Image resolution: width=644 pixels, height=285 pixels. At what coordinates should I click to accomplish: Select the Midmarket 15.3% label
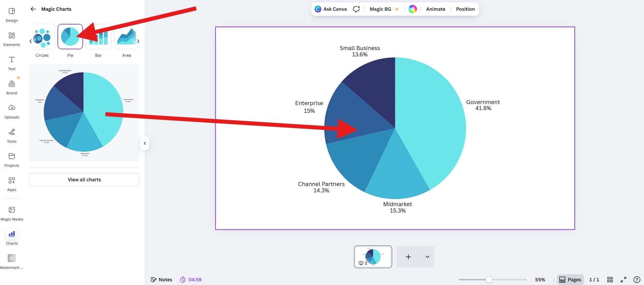pyautogui.click(x=398, y=207)
